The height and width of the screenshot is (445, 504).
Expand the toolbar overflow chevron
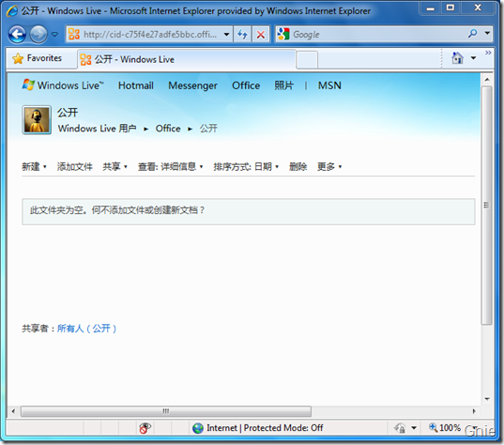pyautogui.click(x=488, y=53)
